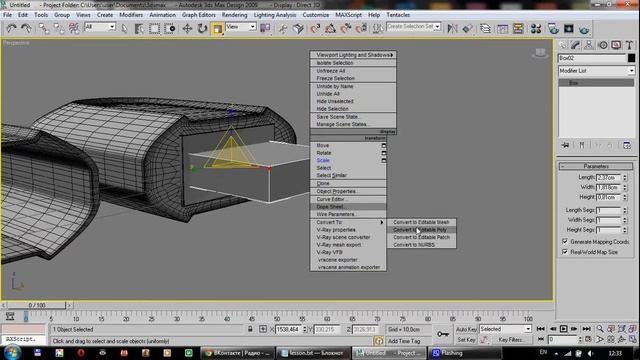Switch to the Motion command panel tab
This screenshot has height=360, width=640.
(x=602, y=45)
